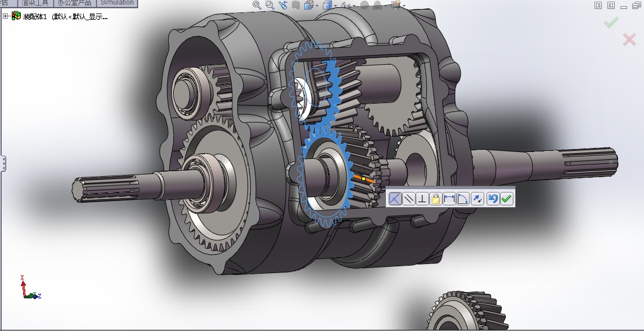Flip mate alignment arrows icon
The width and height of the screenshot is (644, 331).
click(x=477, y=199)
